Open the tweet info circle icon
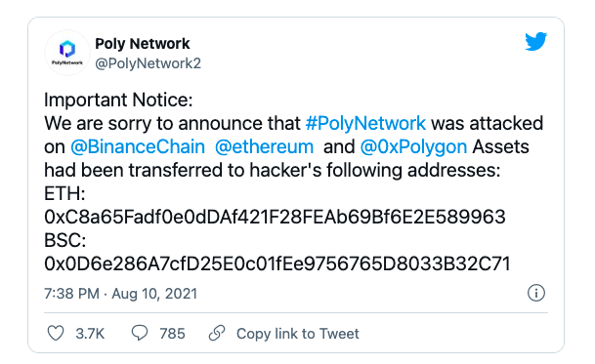The image size is (595, 364). (536, 293)
